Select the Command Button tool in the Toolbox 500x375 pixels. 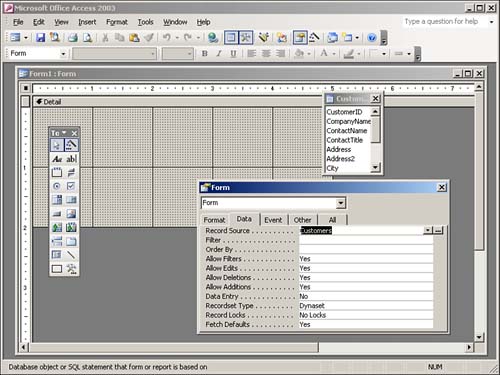tap(57, 214)
